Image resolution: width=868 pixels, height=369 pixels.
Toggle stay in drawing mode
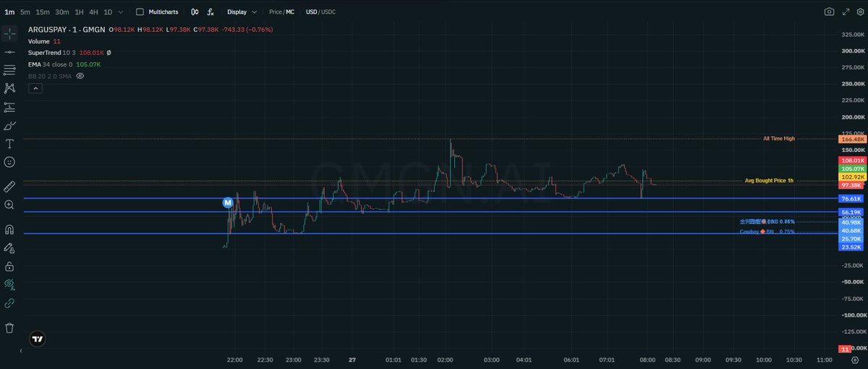9,247
